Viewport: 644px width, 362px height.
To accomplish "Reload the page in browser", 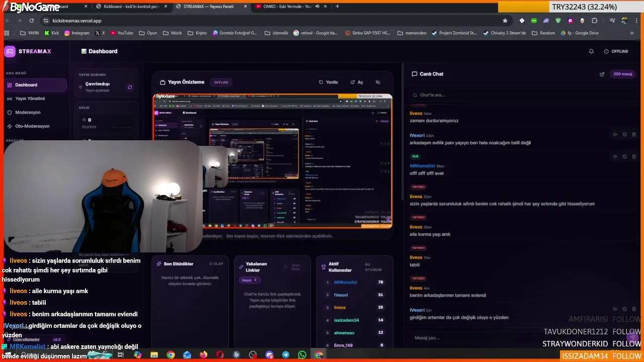I will pos(31,21).
